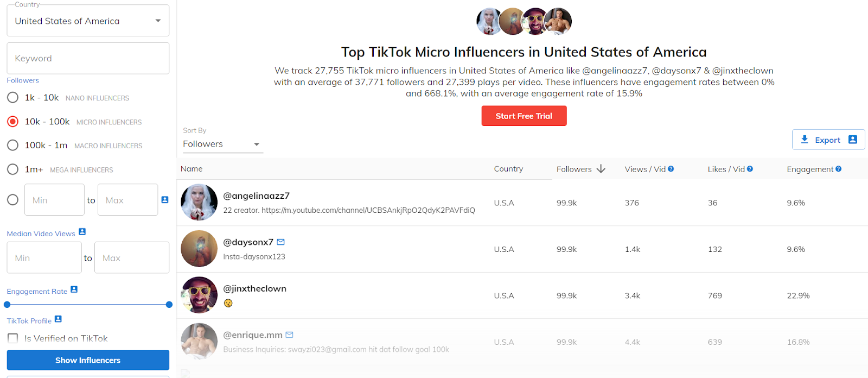Select the 100k - 1m Macro Influencers option

13,146
